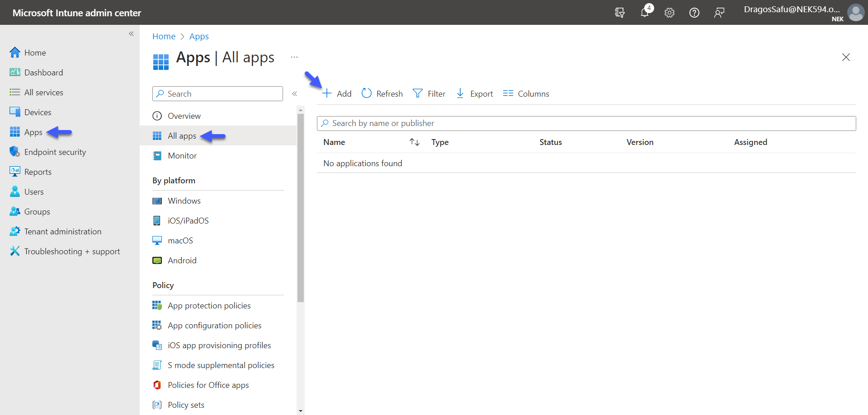Open Policy sets menu item
This screenshot has width=868, height=415.
coord(186,405)
